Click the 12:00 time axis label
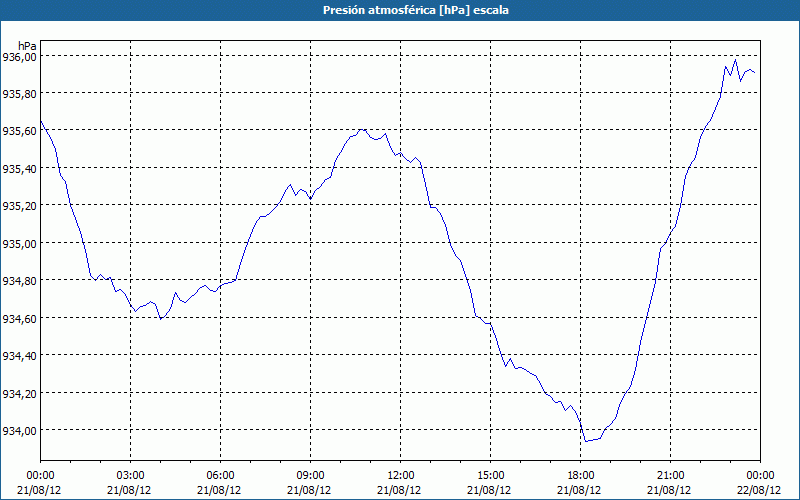Viewport: 800px width, 500px height. 401,476
